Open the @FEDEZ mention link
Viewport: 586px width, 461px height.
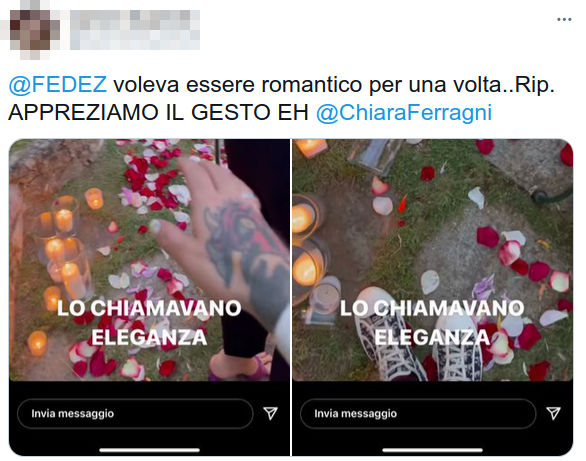click(x=58, y=84)
